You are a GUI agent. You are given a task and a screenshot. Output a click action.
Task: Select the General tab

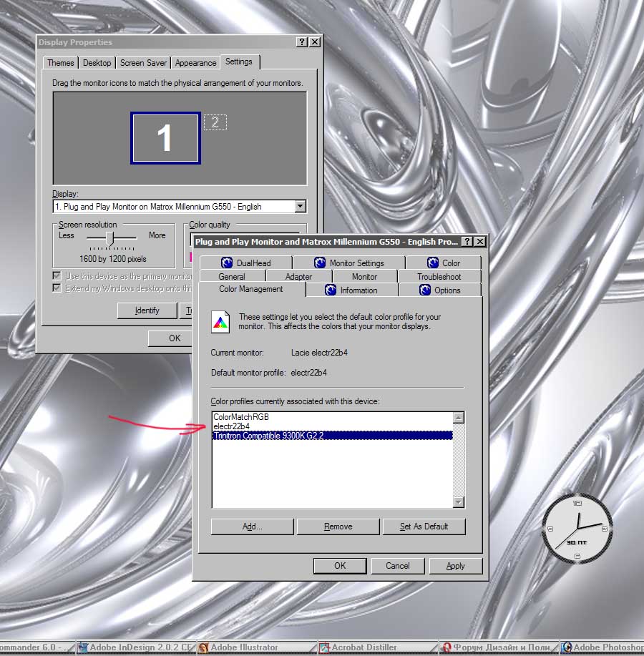pos(232,277)
